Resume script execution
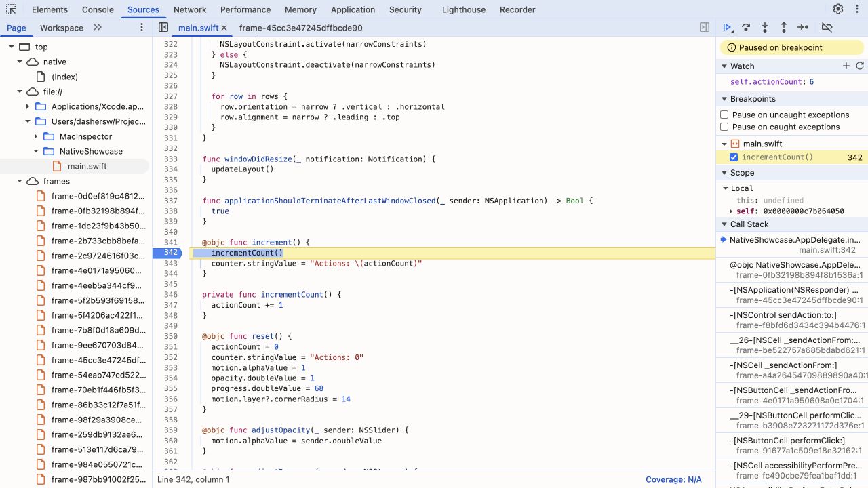 727,28
